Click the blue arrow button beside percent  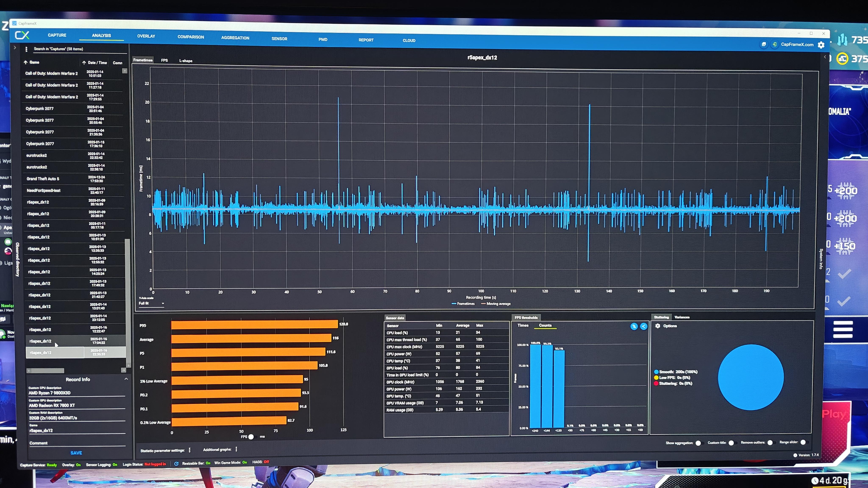tap(644, 326)
